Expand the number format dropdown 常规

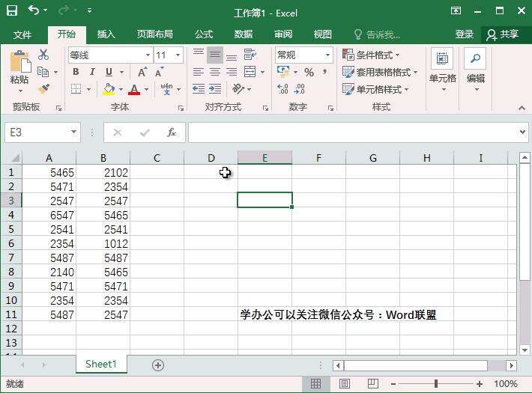tap(327, 55)
